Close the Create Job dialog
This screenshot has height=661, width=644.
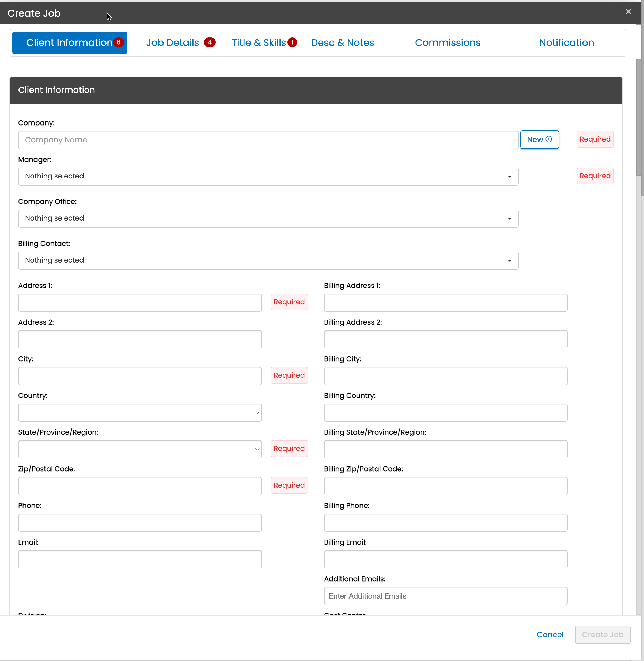[x=628, y=12]
